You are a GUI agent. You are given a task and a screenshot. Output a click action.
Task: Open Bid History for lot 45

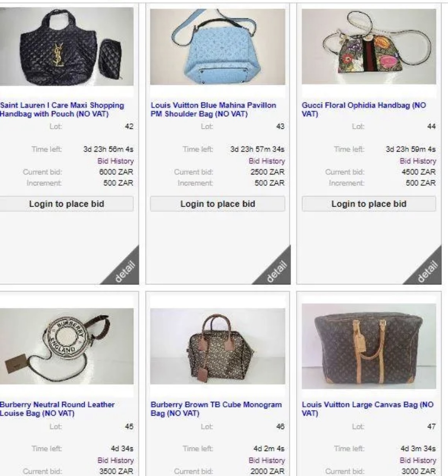click(x=116, y=460)
